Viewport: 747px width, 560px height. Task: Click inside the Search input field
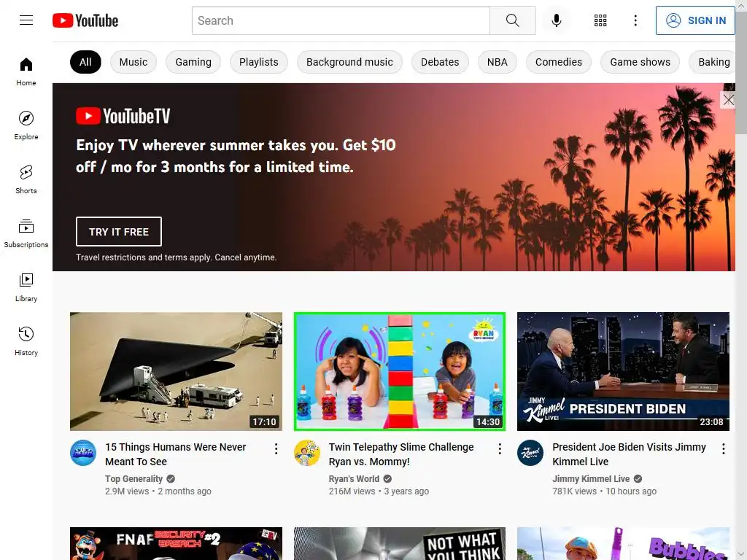341,20
